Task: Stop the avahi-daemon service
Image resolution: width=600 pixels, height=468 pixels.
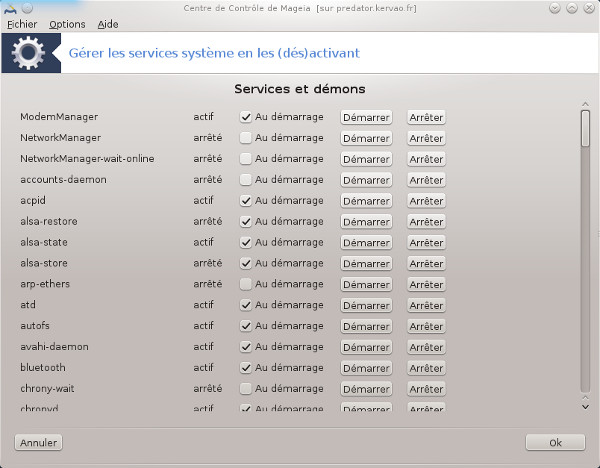Action: 426,347
